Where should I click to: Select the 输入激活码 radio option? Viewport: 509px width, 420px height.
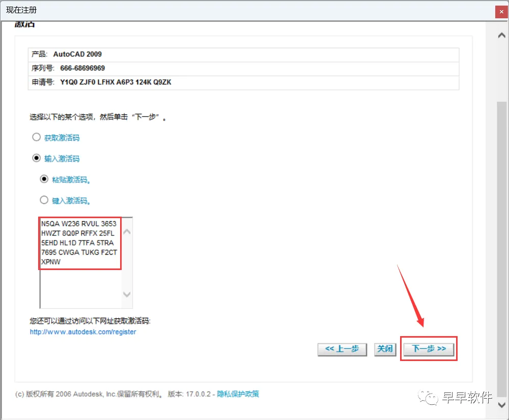pos(36,158)
